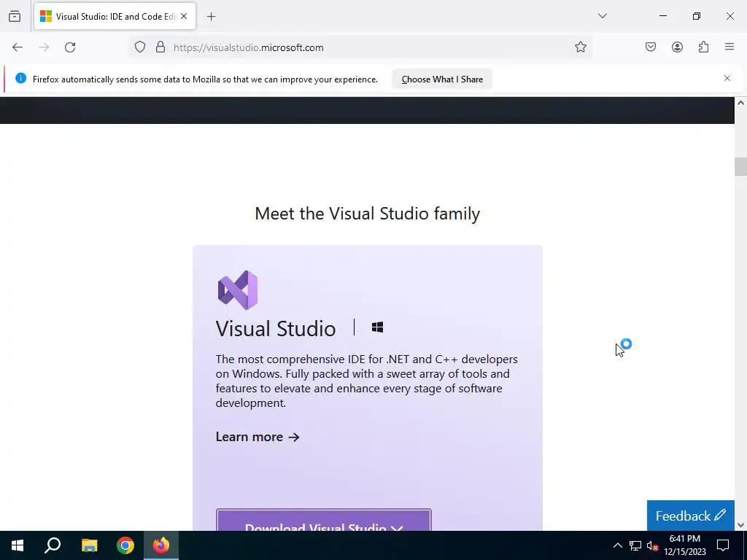Open the Windows Start menu

pos(18,545)
